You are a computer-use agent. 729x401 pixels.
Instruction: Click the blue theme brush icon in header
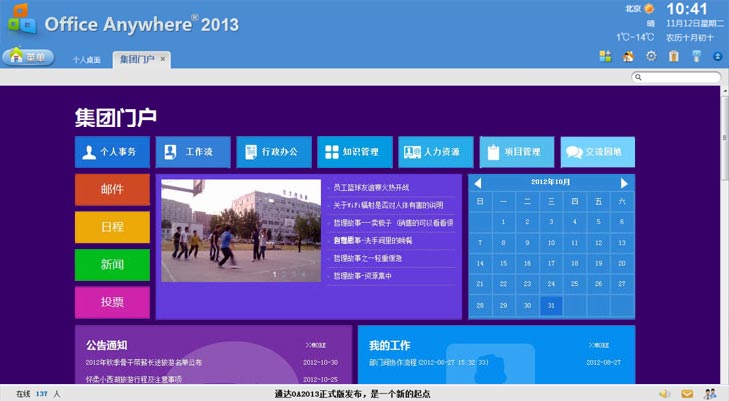point(696,56)
